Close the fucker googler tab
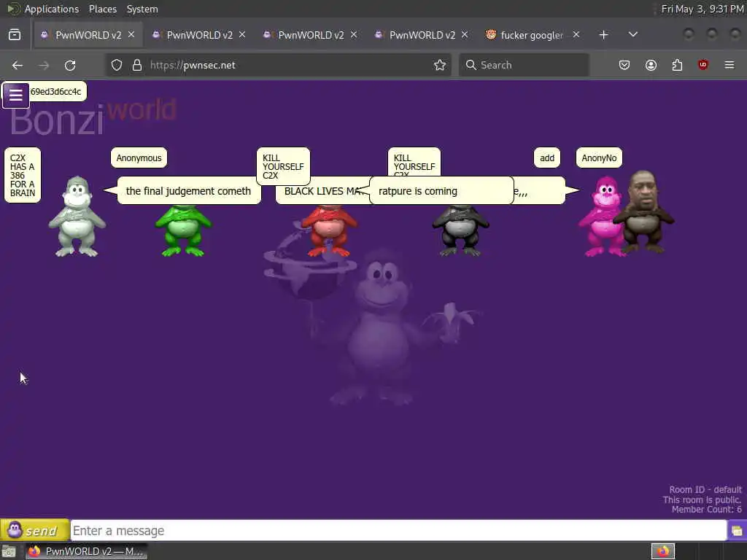Viewport: 747px width, 560px height. pyautogui.click(x=576, y=35)
